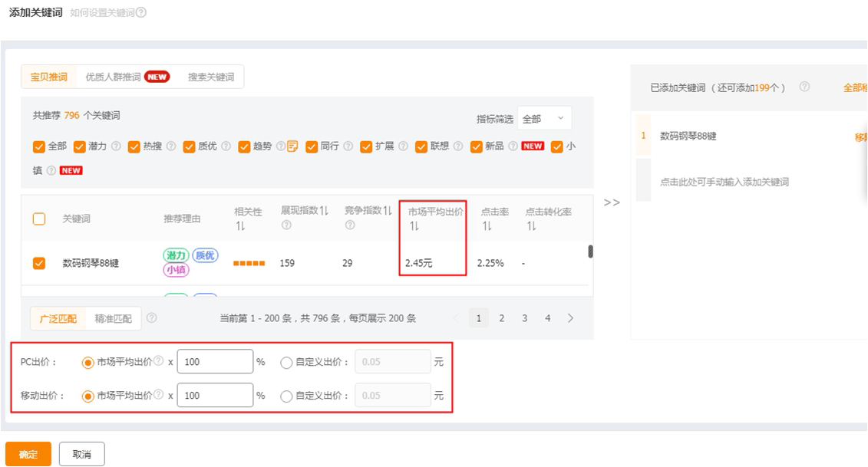Viewport: 868px width, 467px height.
Task: Select 自定义出价 radio for PC出价
Action: click(x=286, y=362)
